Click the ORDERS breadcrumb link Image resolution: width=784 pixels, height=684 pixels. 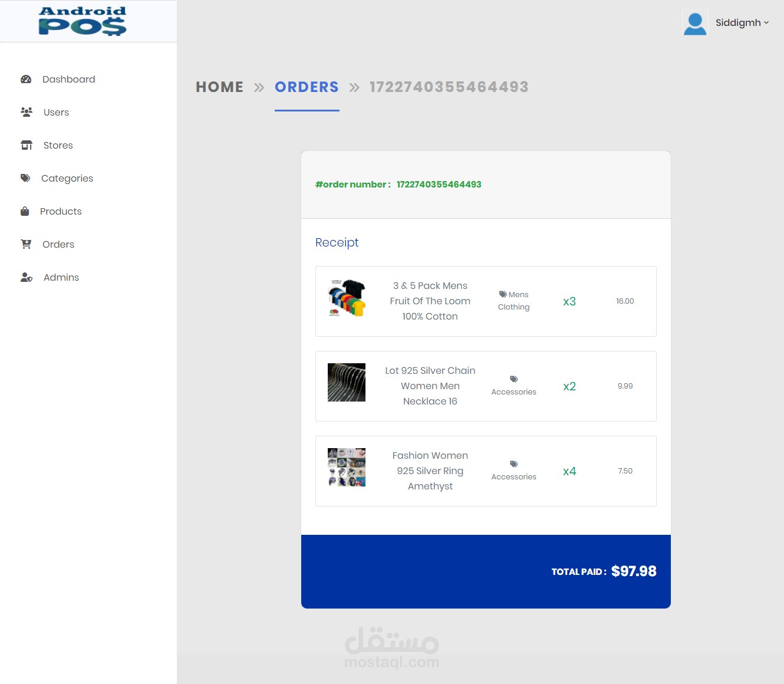pos(307,87)
